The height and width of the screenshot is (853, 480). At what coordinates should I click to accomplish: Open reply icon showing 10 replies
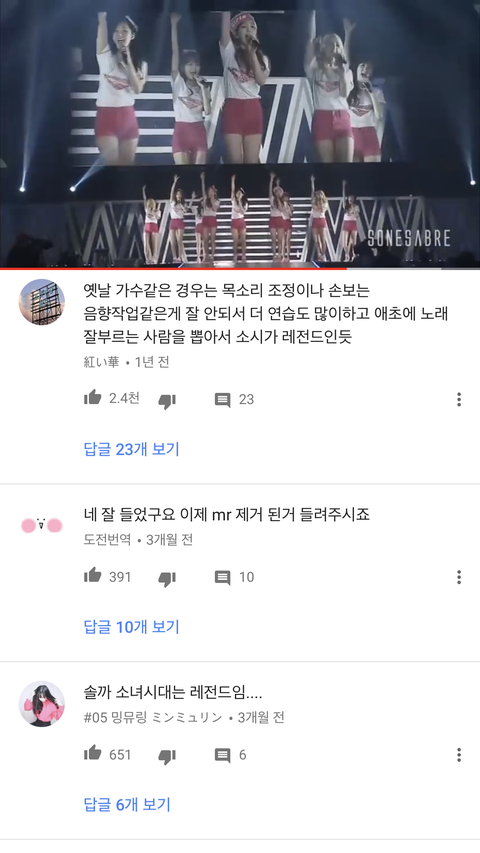pyautogui.click(x=222, y=578)
